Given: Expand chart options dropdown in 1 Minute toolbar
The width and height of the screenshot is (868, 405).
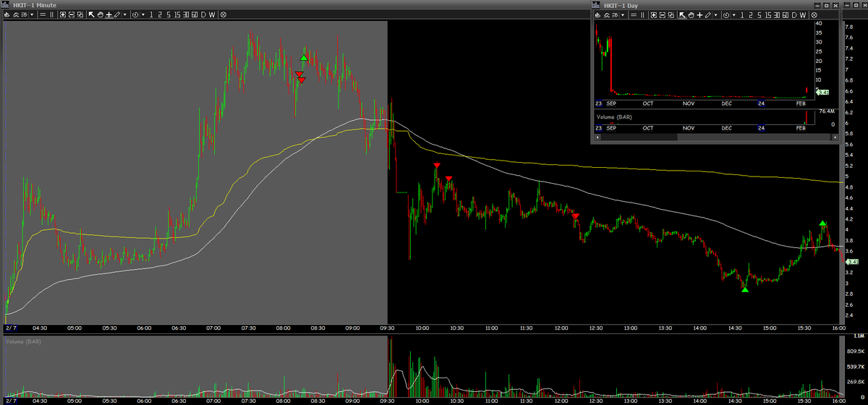Looking at the screenshot, I should pyautogui.click(x=32, y=14).
